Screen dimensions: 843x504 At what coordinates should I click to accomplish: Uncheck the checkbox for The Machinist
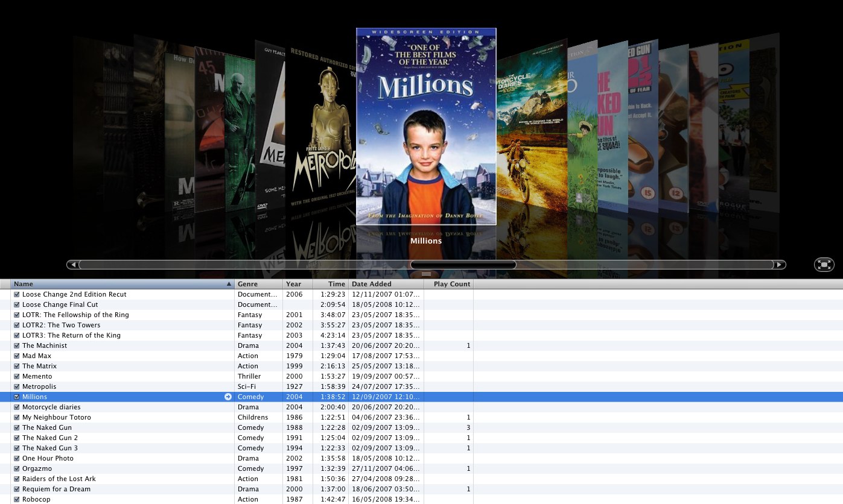point(17,345)
